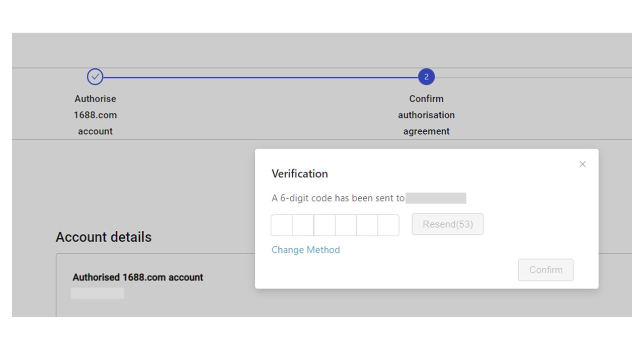Image resolution: width=644 pixels, height=362 pixels.
Task: Select the fifth code digit box
Action: point(367,225)
